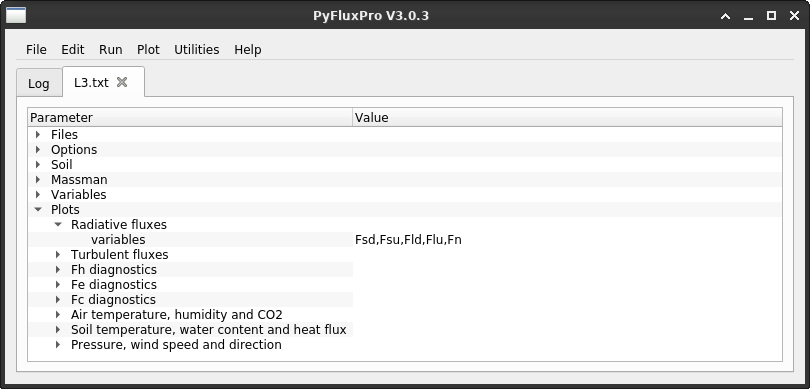Shade the window with the up-arrow button
The width and height of the screenshot is (810, 389).
point(725,16)
